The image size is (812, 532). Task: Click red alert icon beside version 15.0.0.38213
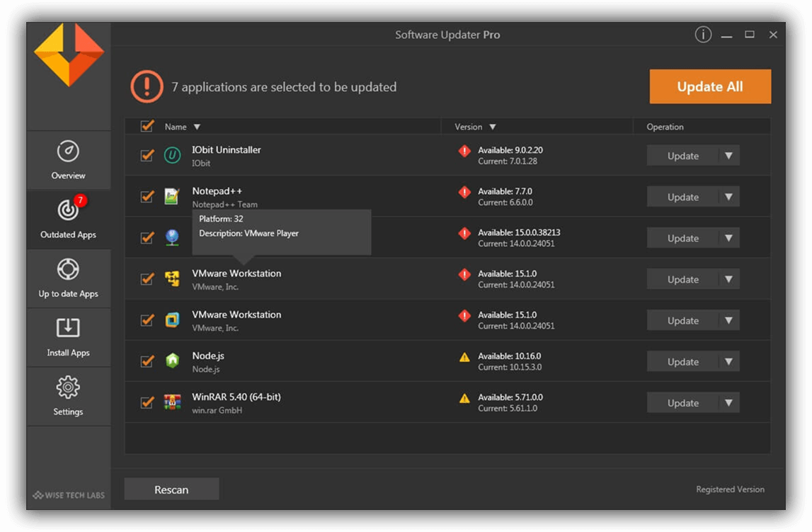[x=464, y=233]
